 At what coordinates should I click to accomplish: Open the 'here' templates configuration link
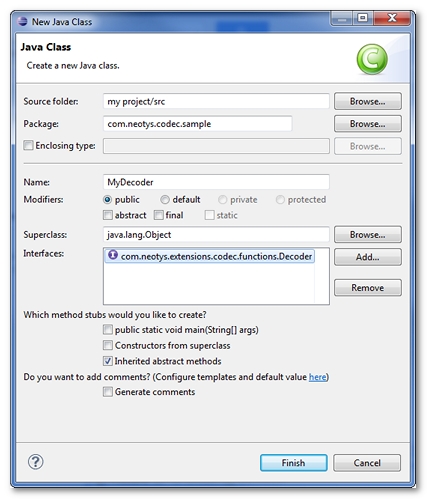[x=317, y=377]
